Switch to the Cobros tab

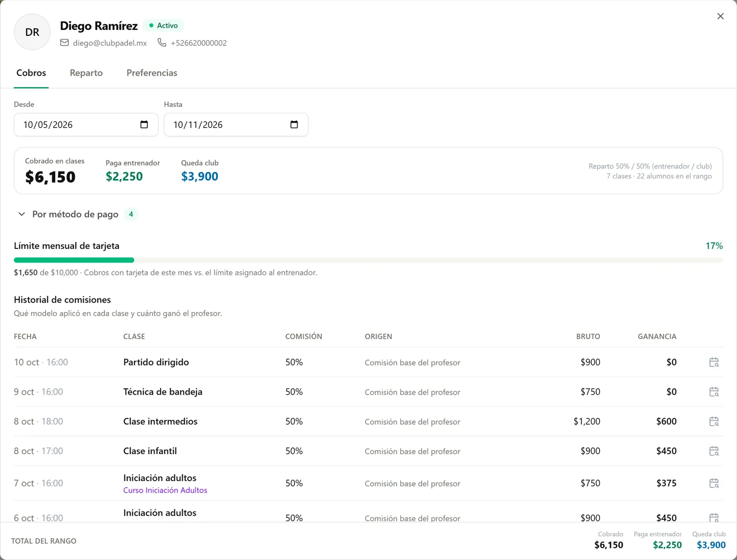coord(31,73)
